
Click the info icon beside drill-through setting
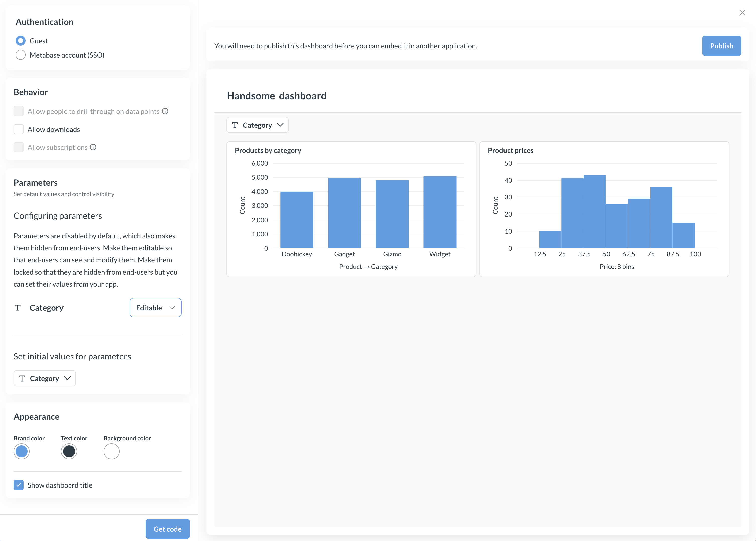pos(166,111)
